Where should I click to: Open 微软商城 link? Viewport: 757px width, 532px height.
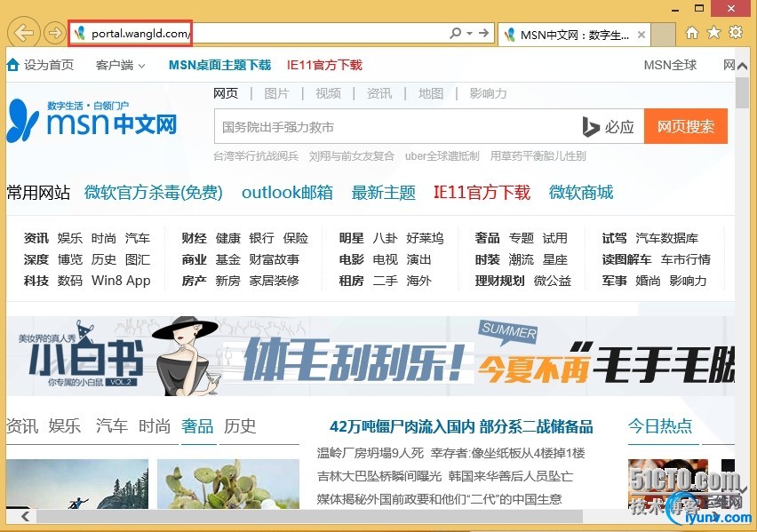[x=581, y=193]
